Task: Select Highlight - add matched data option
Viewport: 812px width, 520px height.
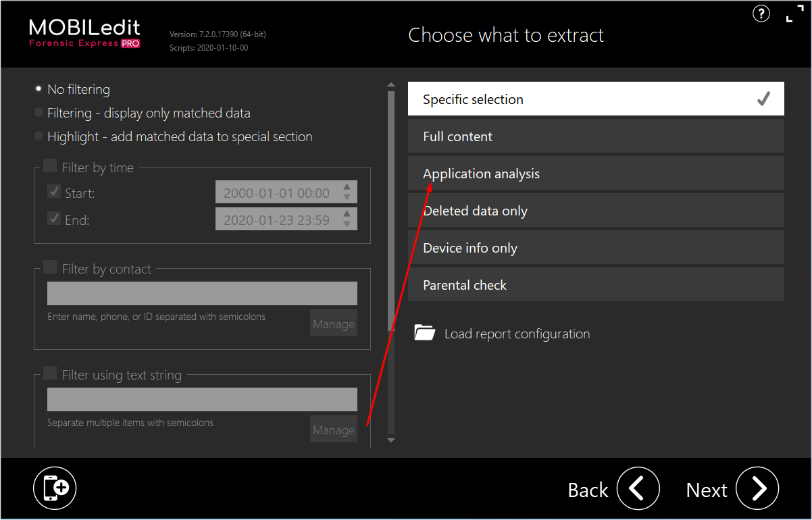Action: click(39, 136)
